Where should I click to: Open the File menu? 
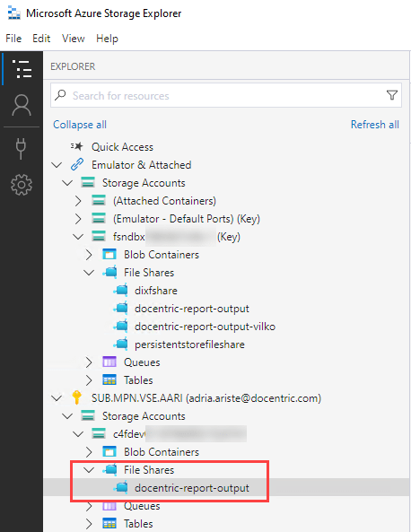[x=13, y=39]
